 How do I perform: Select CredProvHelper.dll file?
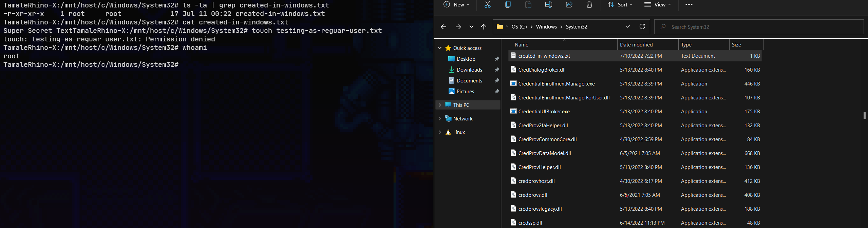(x=635, y=167)
